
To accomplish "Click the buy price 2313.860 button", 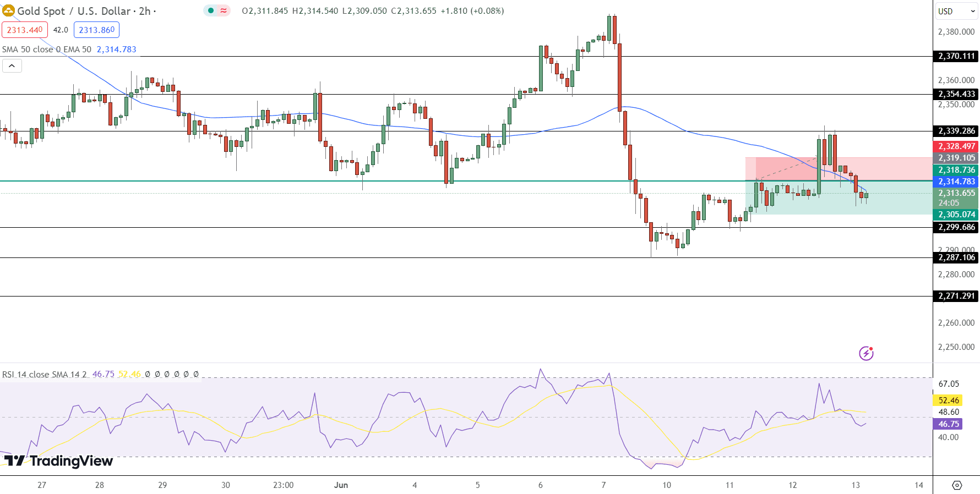I will (96, 30).
